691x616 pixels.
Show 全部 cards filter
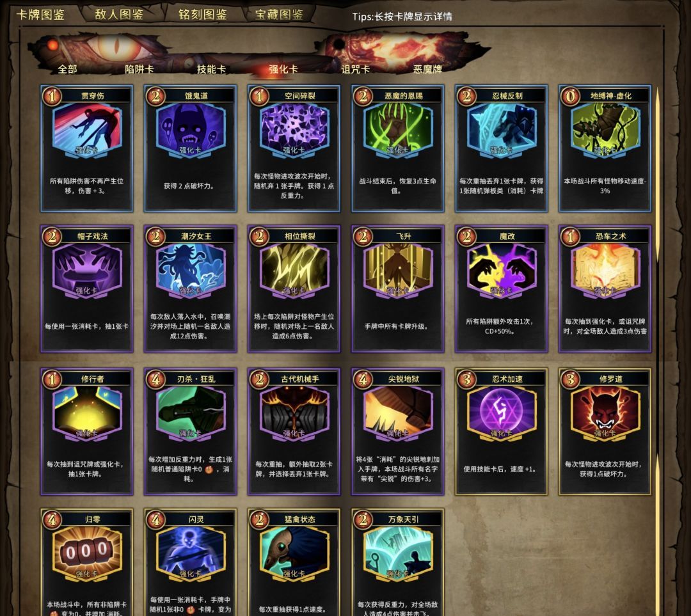click(67, 69)
